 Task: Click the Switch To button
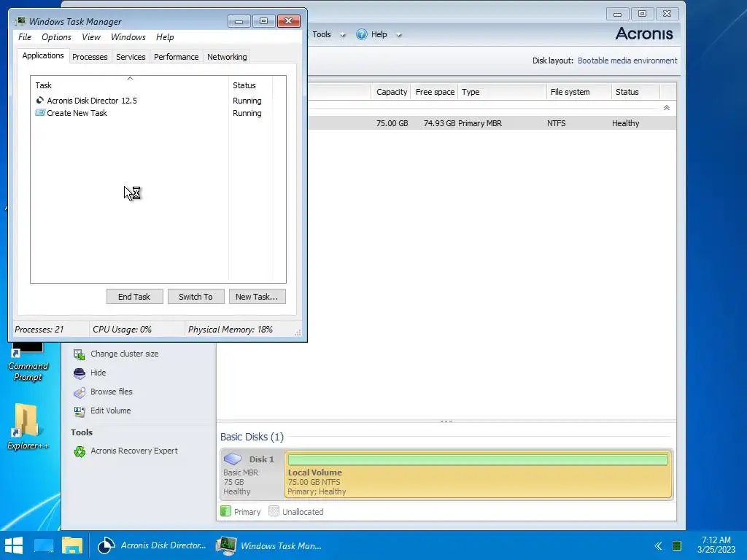[196, 297]
